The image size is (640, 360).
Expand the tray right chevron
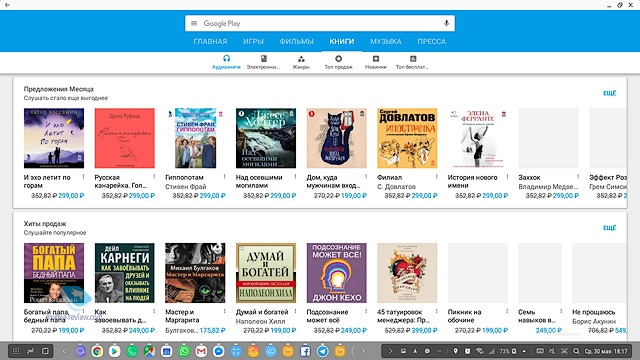(x=390, y=351)
